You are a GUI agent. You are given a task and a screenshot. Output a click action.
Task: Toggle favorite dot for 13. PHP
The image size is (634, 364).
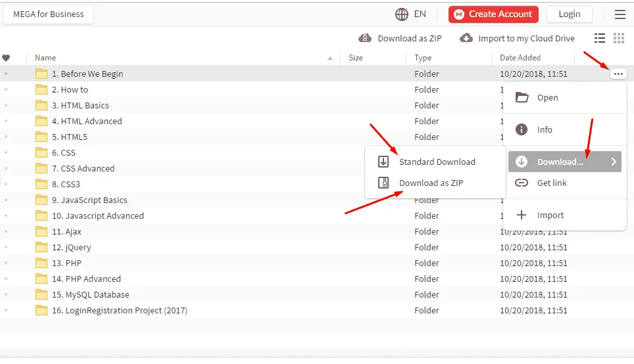(x=6, y=263)
